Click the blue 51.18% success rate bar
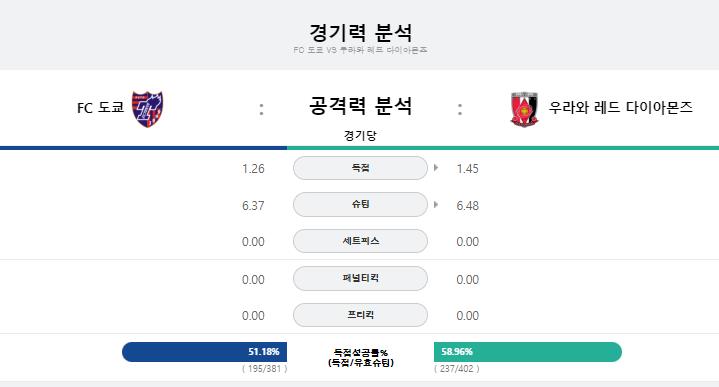 205,352
